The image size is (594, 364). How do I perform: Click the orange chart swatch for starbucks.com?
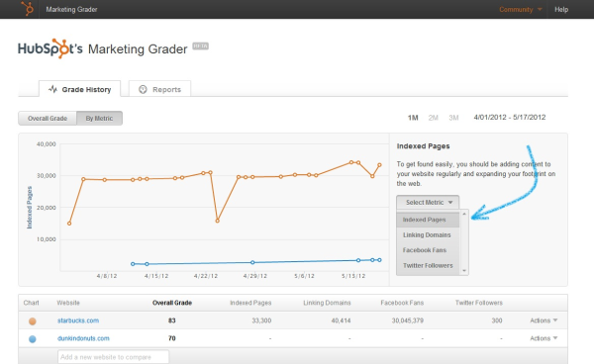(x=33, y=321)
